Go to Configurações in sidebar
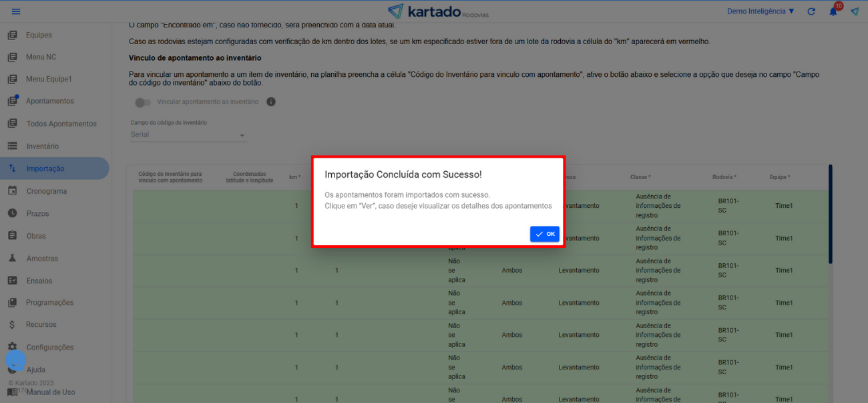Screen dimensions: 868x403 point(49,348)
